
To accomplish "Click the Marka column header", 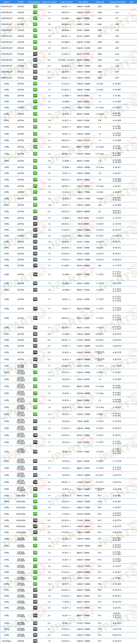I will coord(7,2).
